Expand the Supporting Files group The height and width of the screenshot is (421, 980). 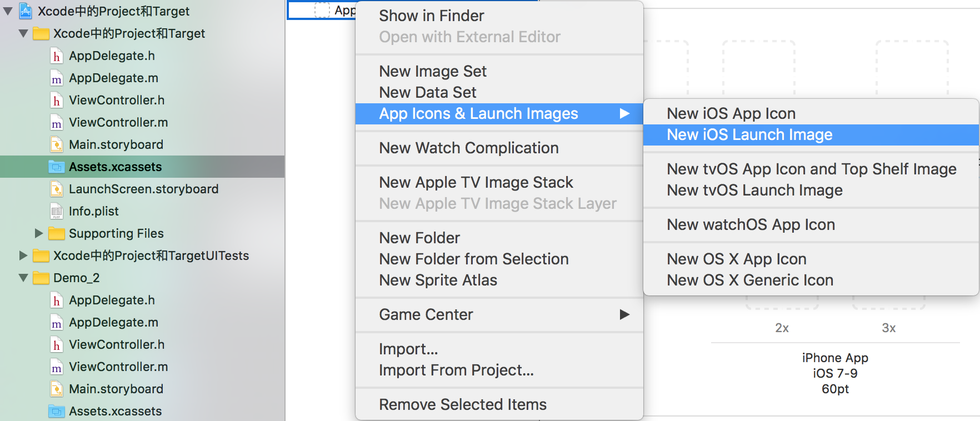[x=38, y=233]
